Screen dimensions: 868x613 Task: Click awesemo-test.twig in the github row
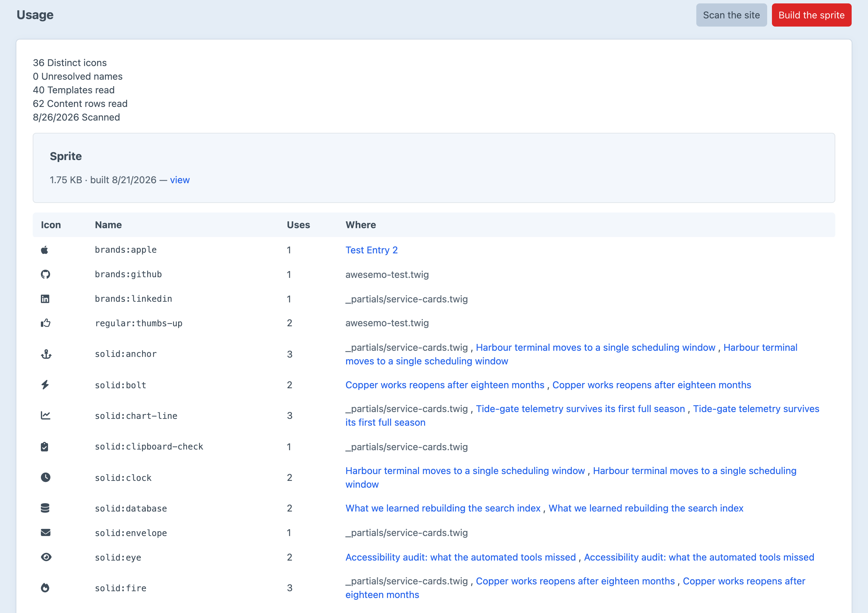pyautogui.click(x=387, y=275)
